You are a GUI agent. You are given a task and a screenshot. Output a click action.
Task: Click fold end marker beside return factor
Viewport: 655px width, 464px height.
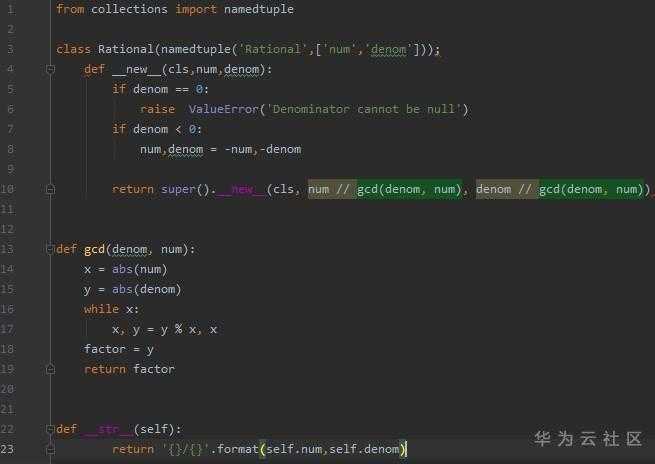(50, 369)
